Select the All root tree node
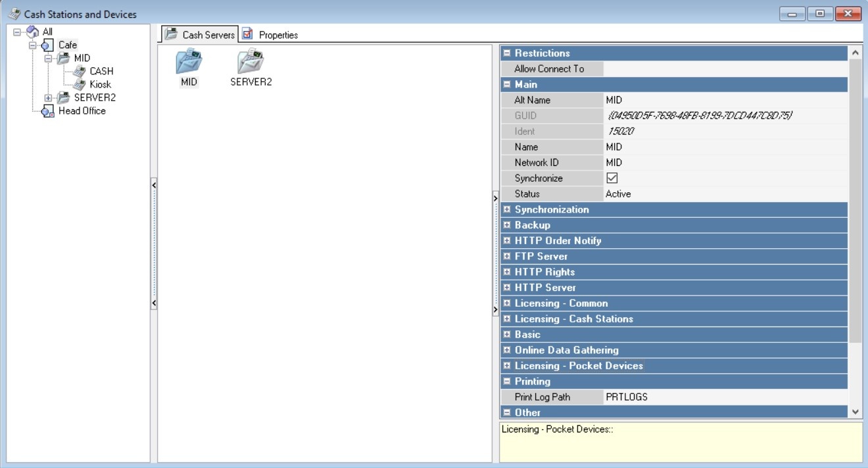The image size is (868, 468). (x=47, y=32)
